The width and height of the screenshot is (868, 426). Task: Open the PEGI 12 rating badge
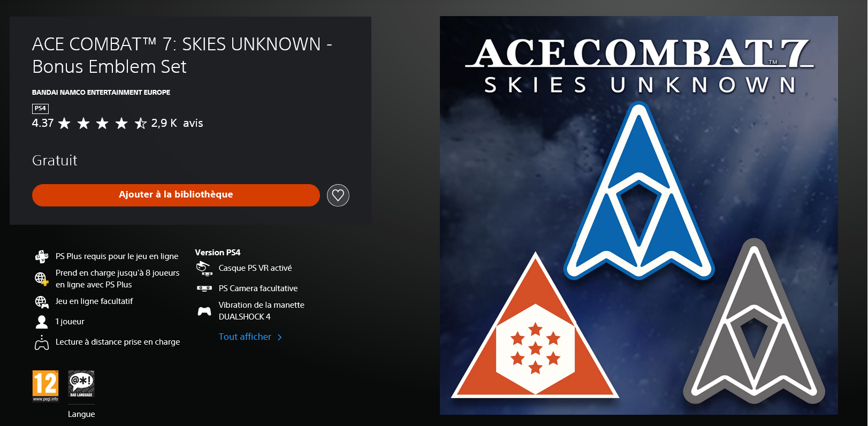click(45, 386)
